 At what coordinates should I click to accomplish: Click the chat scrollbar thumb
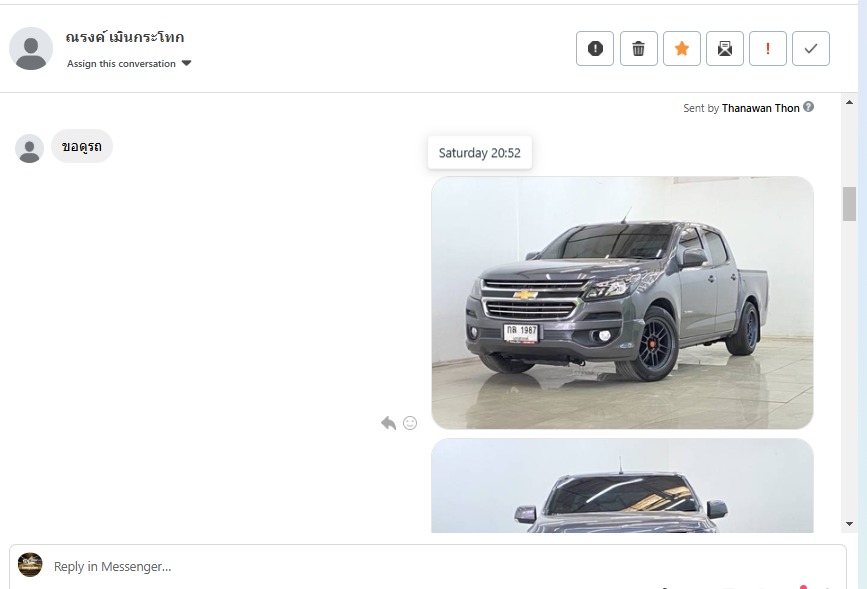click(849, 203)
